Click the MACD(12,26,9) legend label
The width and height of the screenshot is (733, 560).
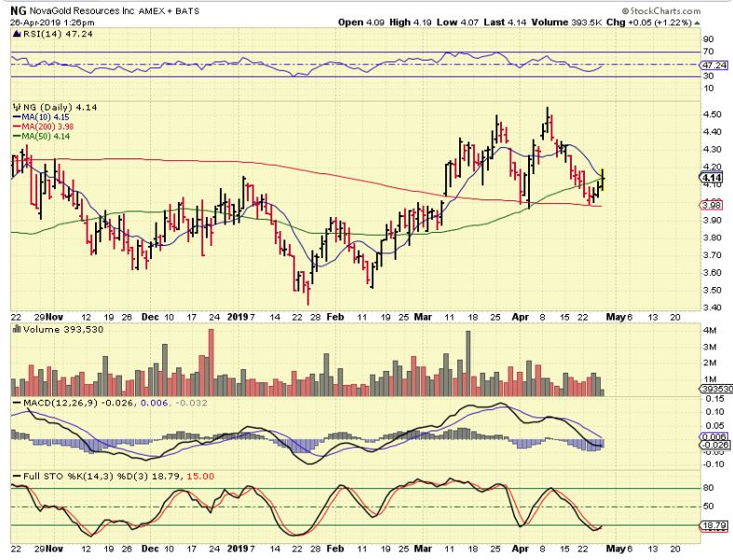point(60,403)
